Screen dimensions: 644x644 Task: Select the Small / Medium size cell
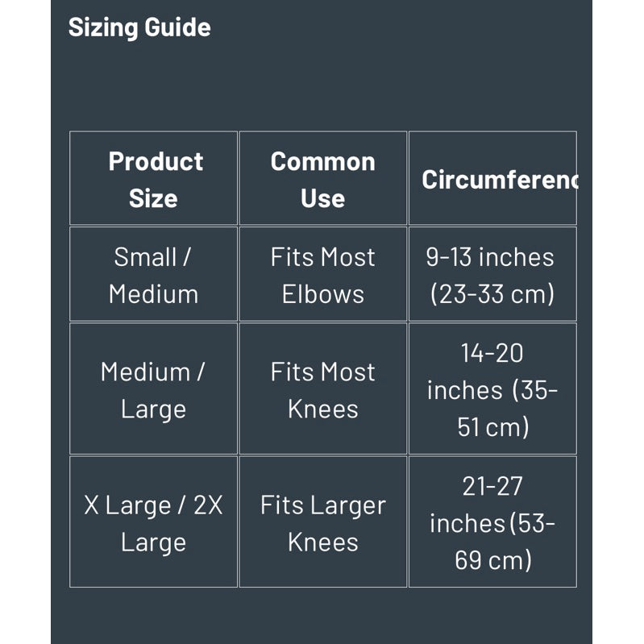click(153, 275)
